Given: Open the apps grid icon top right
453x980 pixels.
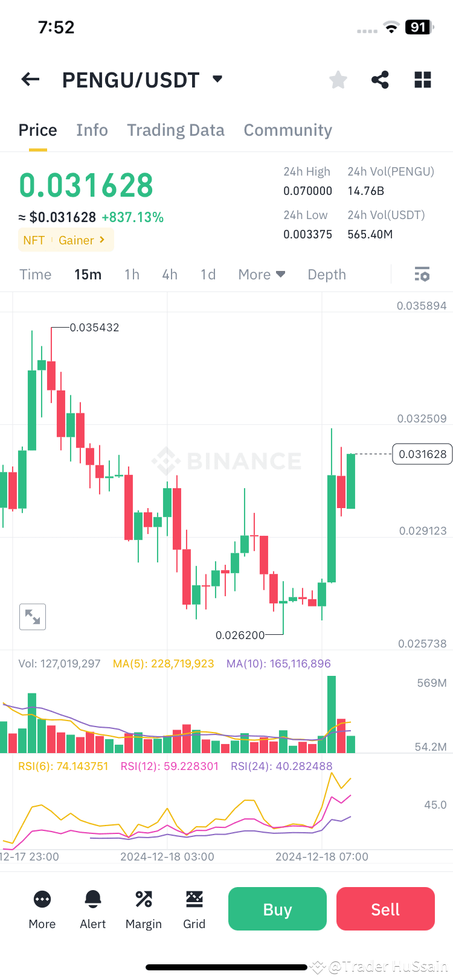Looking at the screenshot, I should [422, 79].
